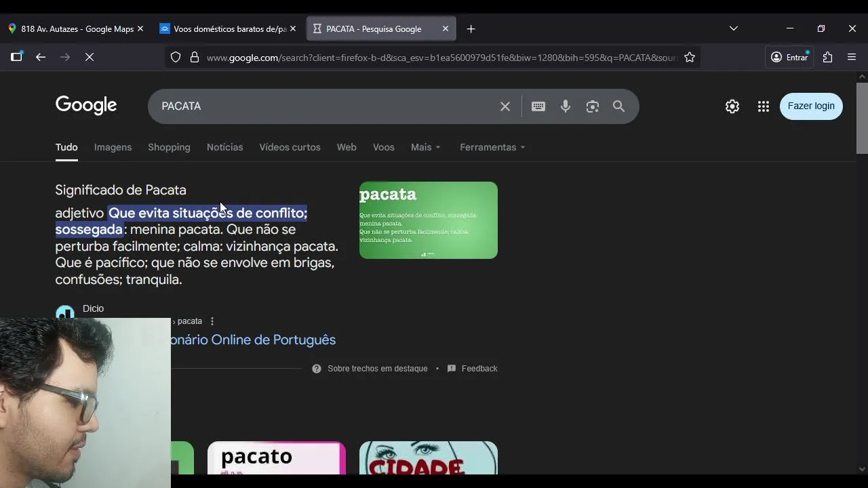Switch to the Notícias tab
This screenshot has width=868, height=488.
224,147
